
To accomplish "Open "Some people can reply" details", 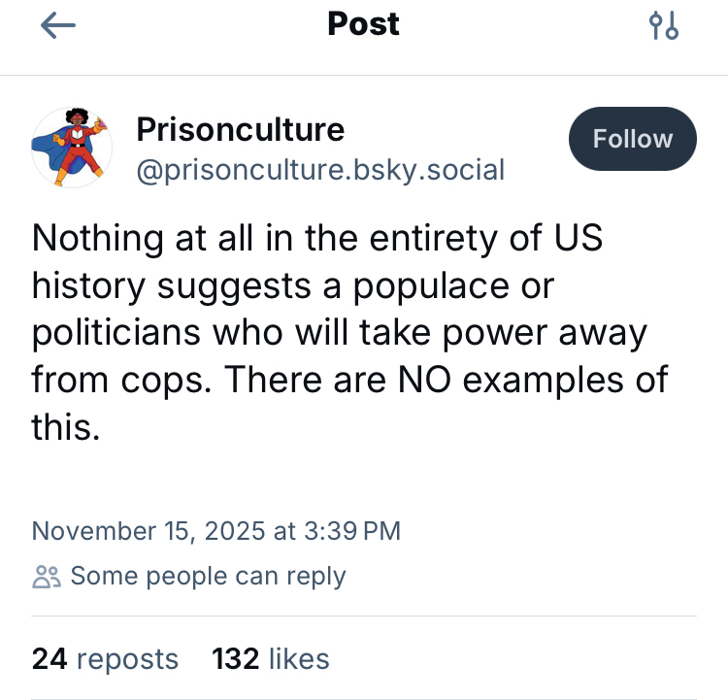I will 208,576.
